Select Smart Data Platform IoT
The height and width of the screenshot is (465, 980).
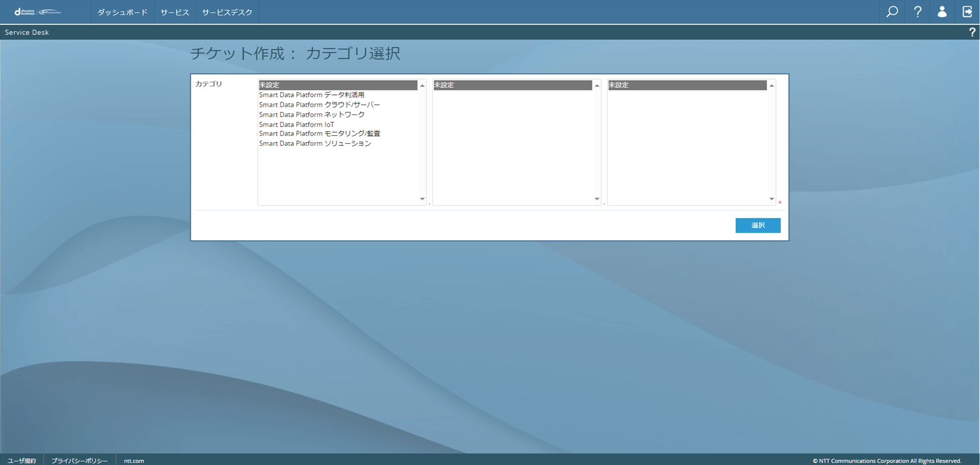pos(338,124)
